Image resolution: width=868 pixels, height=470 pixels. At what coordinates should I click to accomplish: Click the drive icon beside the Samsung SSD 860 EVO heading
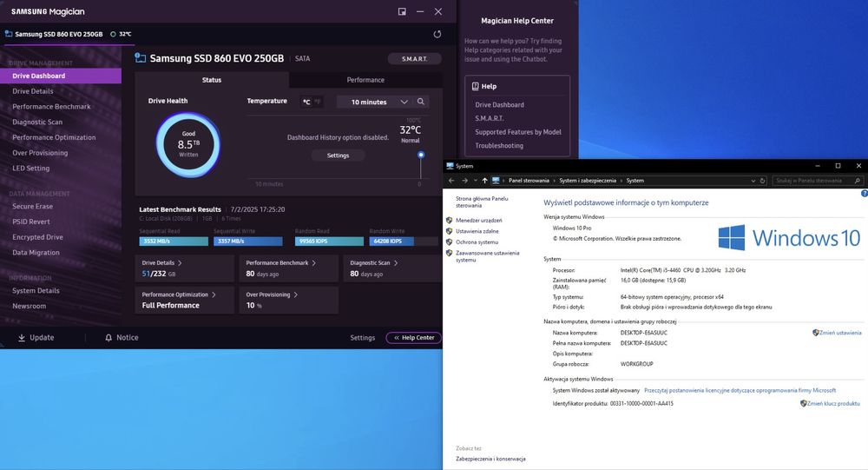141,58
